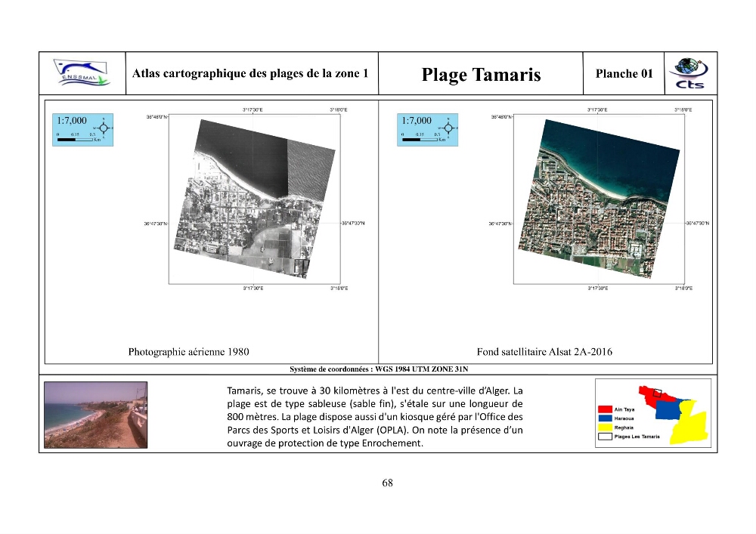Viewport: 756px width, 534px height.
Task: Click the legend label 'Haraoua'
Action: (624, 418)
